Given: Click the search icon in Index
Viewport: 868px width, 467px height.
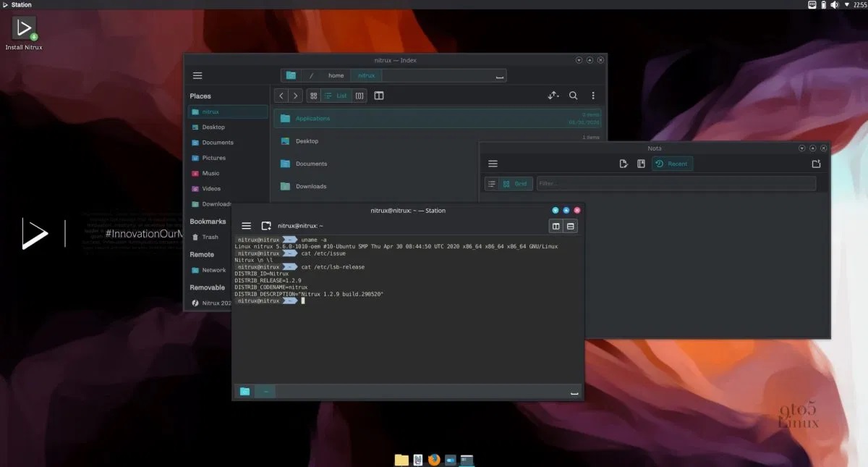Looking at the screenshot, I should (x=573, y=96).
